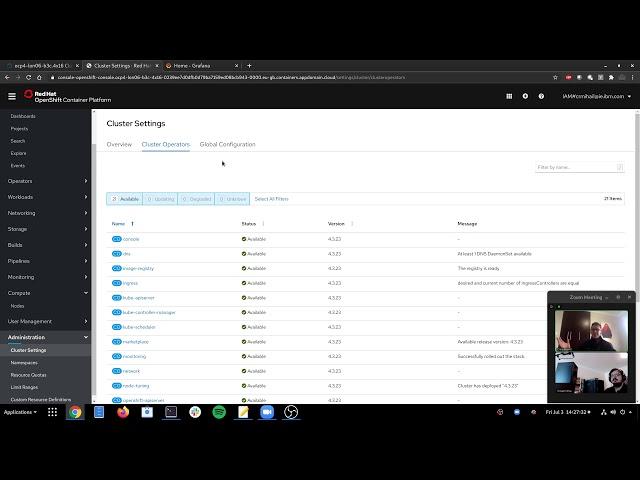Open Slack from the taskbar
Image resolution: width=640 pixels, height=480 pixels.
(195, 412)
